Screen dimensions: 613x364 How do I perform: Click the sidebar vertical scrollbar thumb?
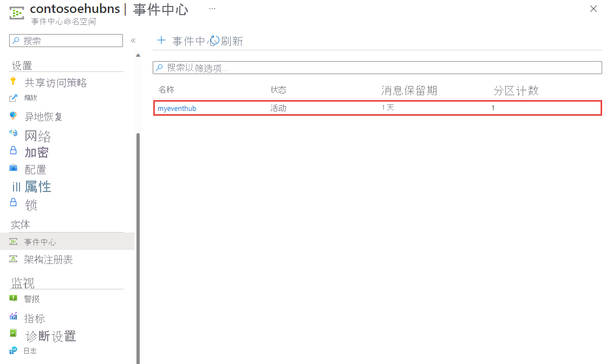point(138,248)
